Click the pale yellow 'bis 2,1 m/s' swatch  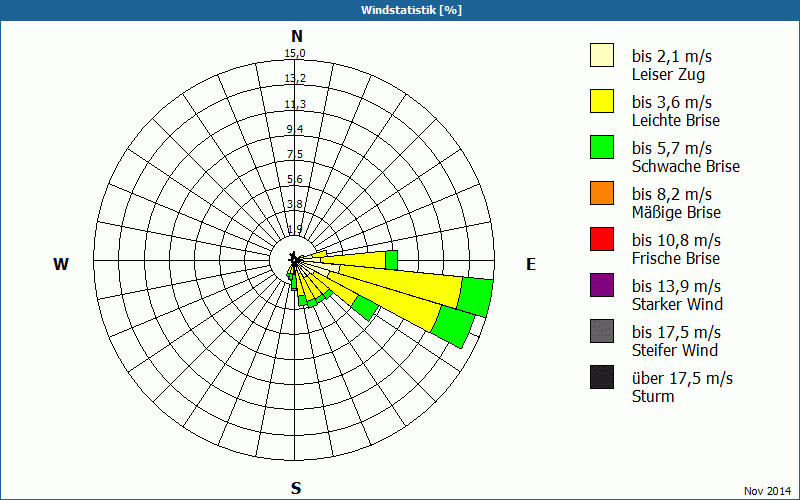click(x=602, y=55)
